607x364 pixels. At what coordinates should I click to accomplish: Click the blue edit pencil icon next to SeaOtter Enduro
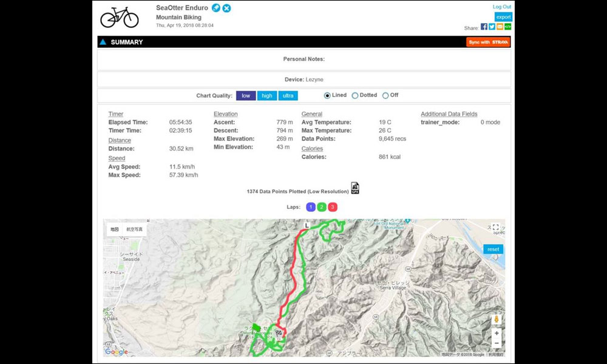pyautogui.click(x=216, y=8)
